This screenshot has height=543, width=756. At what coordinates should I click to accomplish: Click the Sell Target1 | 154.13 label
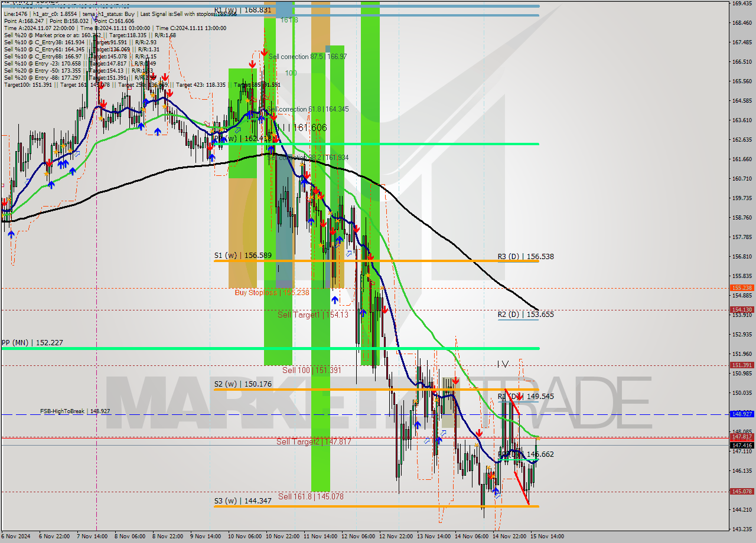coord(313,315)
